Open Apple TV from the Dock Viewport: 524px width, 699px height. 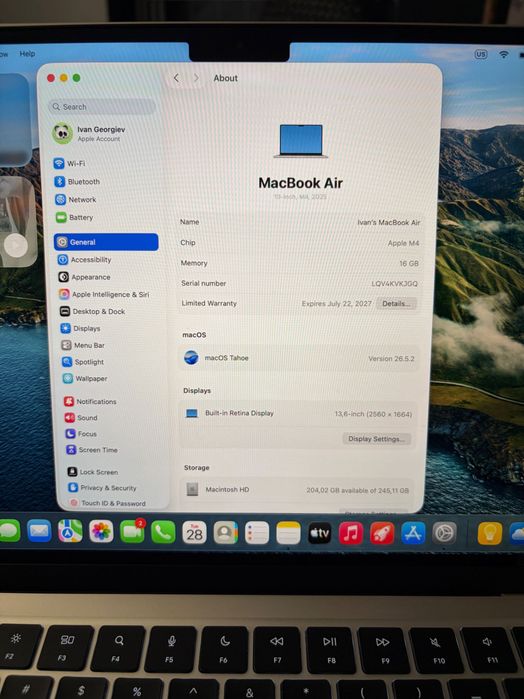320,533
